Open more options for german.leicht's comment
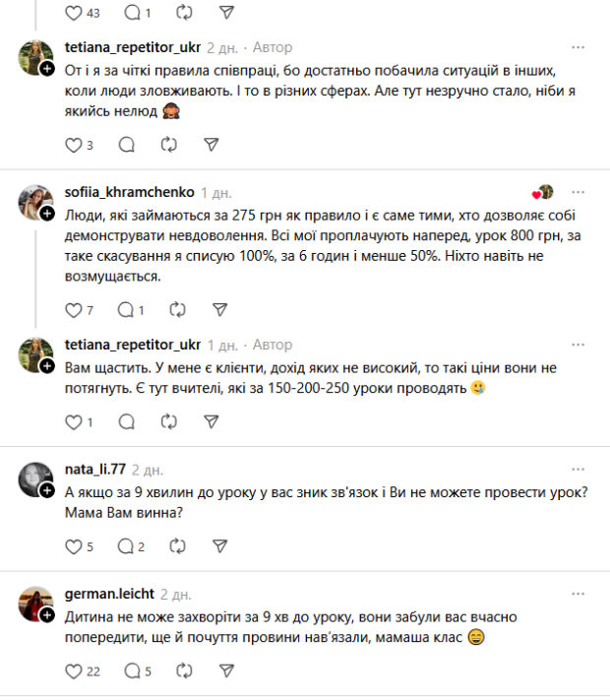Image resolution: width=610 pixels, height=700 pixels. 579,595
